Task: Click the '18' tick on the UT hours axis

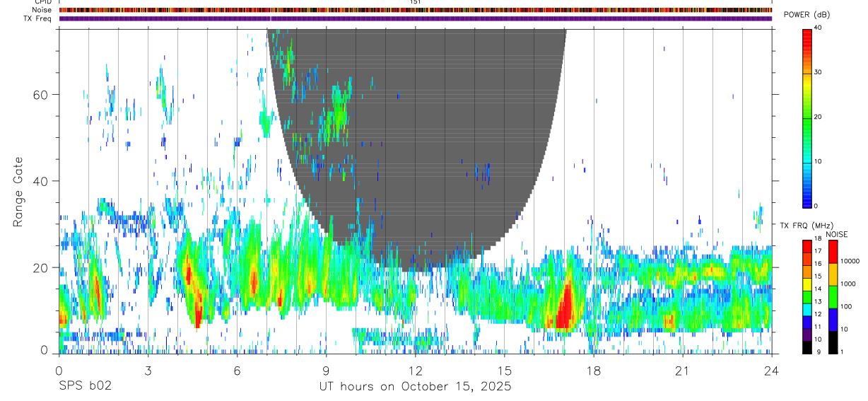Action: tap(593, 370)
